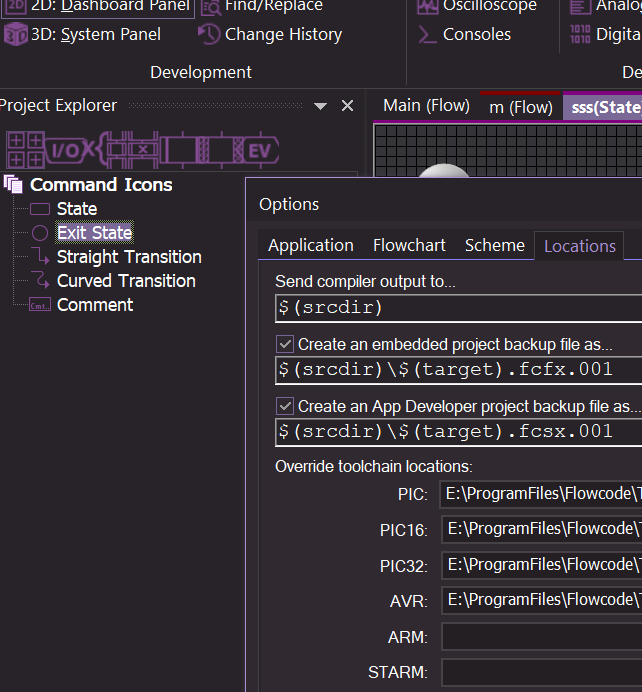
Task: Click the empty STARM toolchain field
Action: [x=542, y=672]
